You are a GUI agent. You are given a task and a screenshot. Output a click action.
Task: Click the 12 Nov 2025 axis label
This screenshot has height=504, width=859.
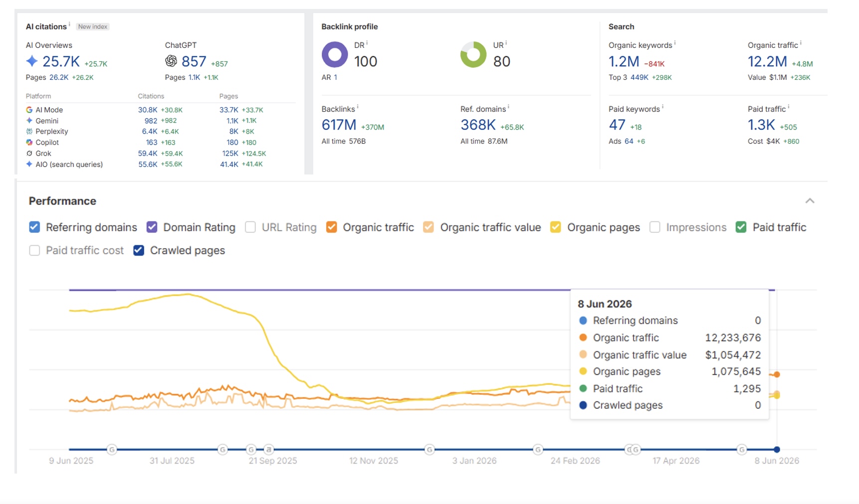point(374,461)
